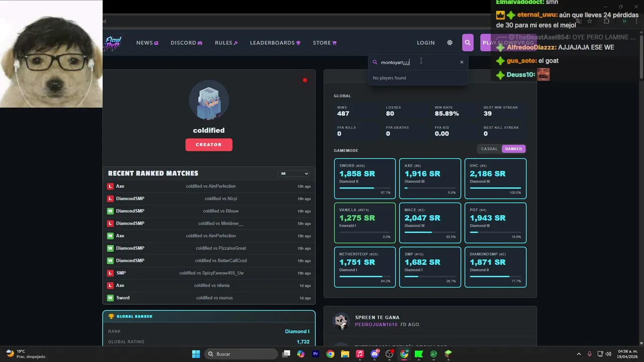Click 'coldified vs Minidrew__' match text

(221, 224)
